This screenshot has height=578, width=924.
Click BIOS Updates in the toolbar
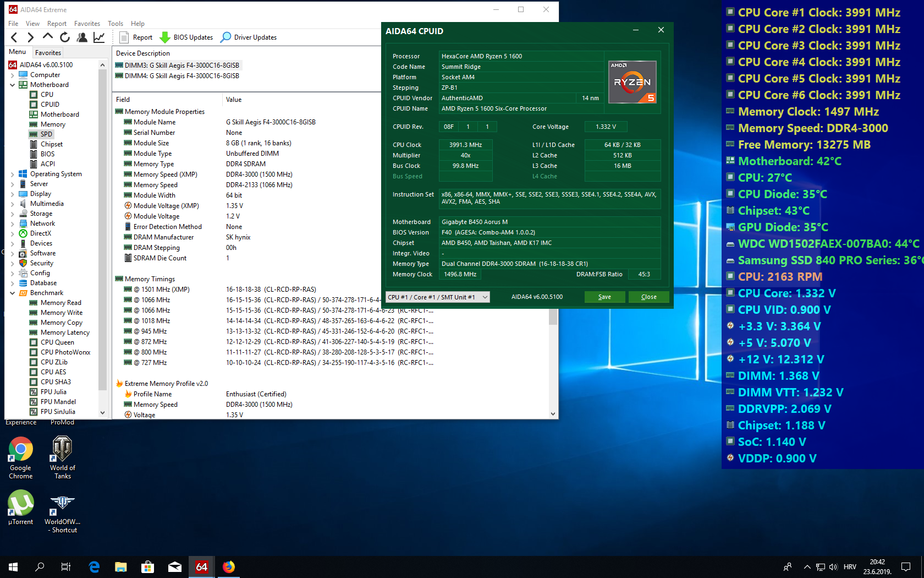[x=186, y=37]
